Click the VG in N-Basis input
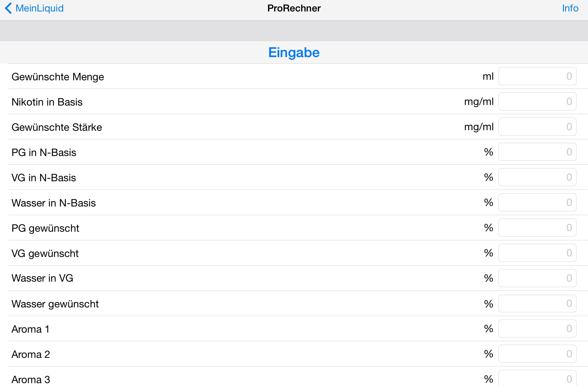This screenshot has height=386, width=588. tap(537, 177)
